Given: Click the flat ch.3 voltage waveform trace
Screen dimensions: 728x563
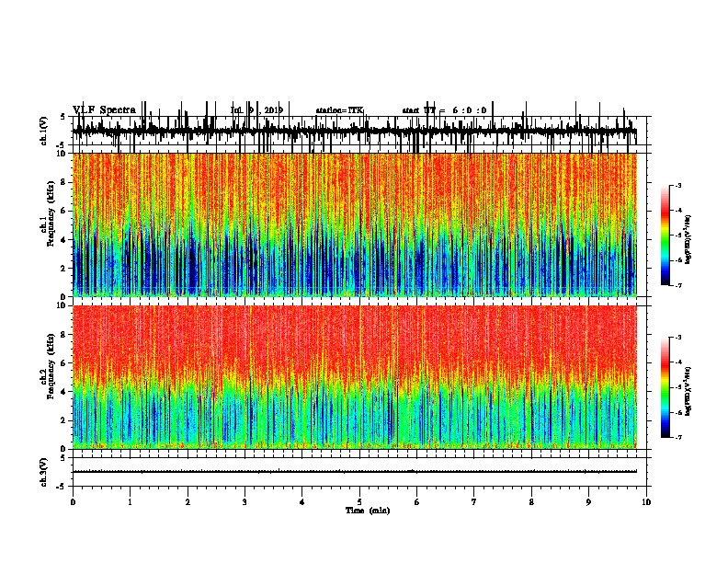Looking at the screenshot, I should pyautogui.click(x=355, y=472).
